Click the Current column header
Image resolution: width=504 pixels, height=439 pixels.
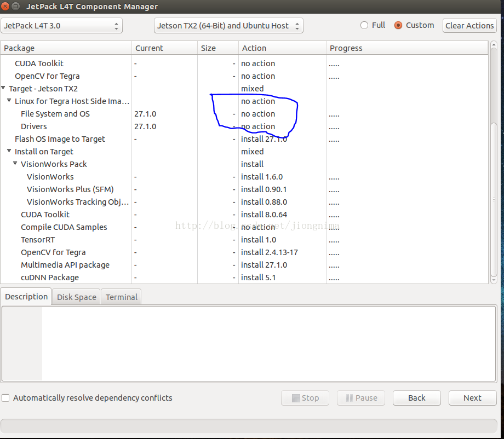(x=164, y=48)
